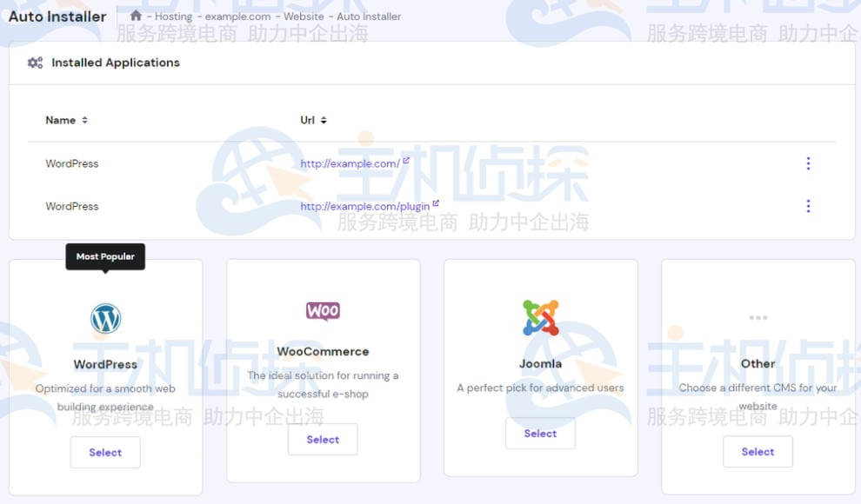Open the http://example.com/ link
This screenshot has width=861, height=504.
click(350, 162)
